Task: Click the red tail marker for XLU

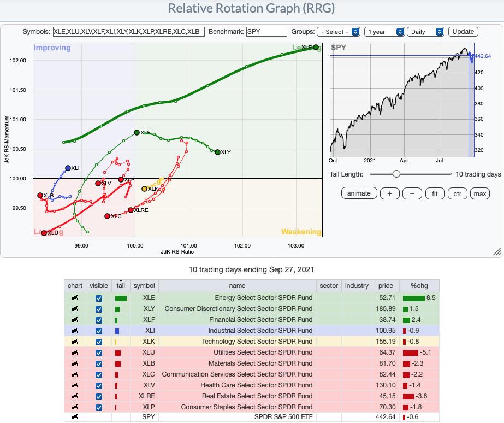Action: coord(118,353)
